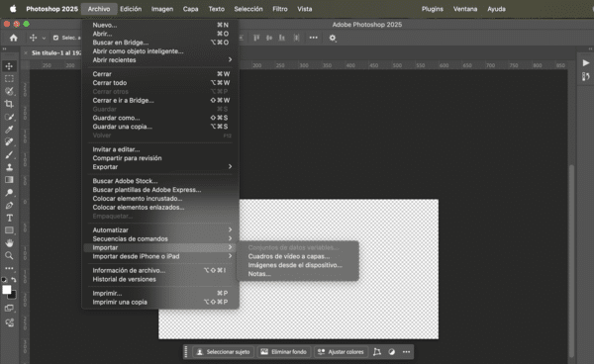Select the Pen tool
594x364 pixels.
point(9,206)
